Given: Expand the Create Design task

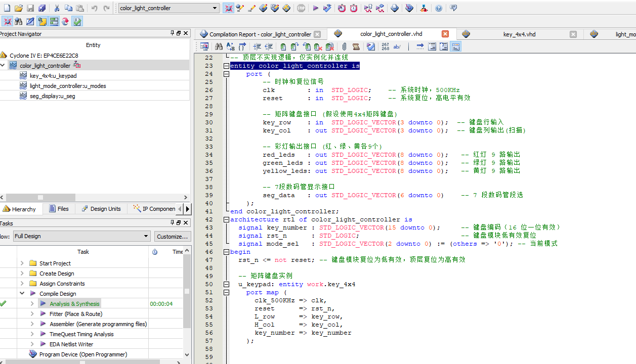Looking at the screenshot, I should pyautogui.click(x=22, y=274).
